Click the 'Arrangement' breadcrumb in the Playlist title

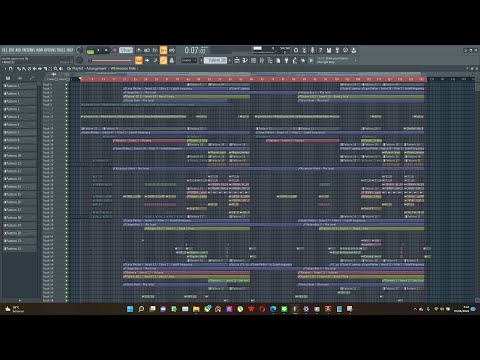pos(96,68)
